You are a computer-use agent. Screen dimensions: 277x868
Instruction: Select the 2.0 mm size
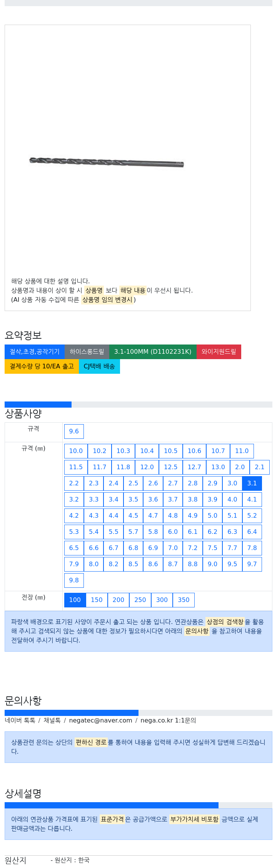pos(240,467)
